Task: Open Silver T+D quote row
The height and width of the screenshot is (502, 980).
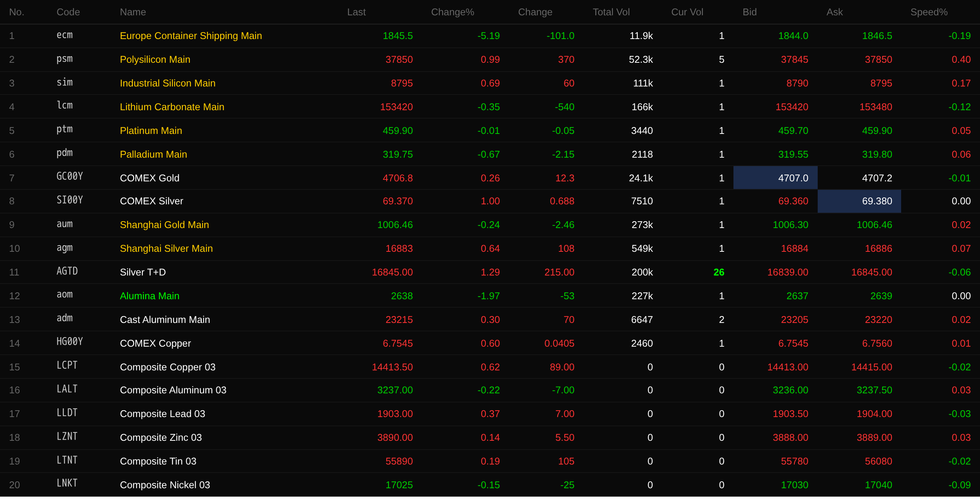Action: 490,272
